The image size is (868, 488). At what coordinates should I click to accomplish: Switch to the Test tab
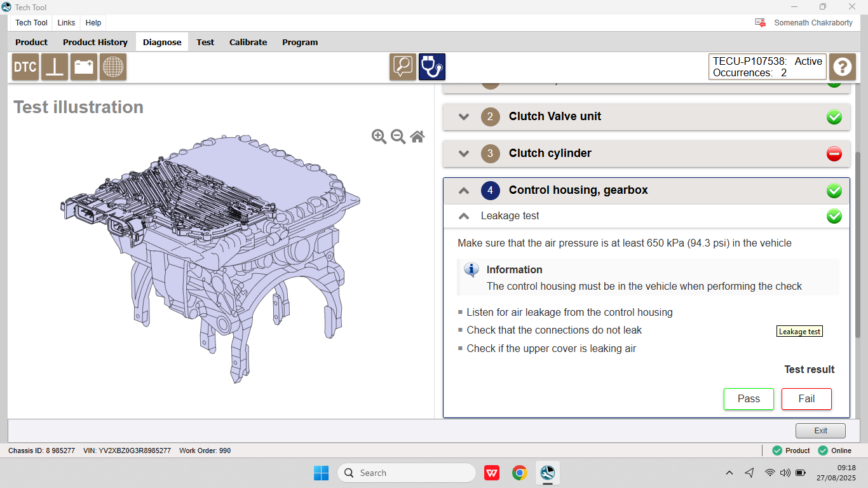205,42
